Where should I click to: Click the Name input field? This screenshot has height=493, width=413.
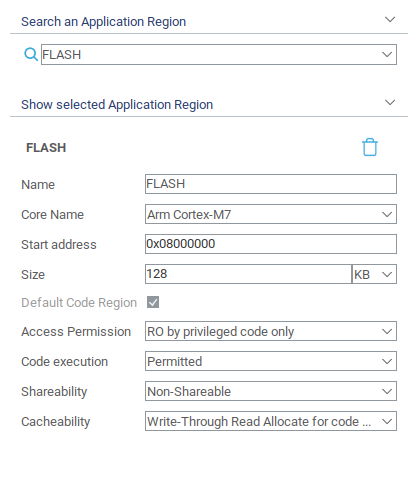point(271,184)
